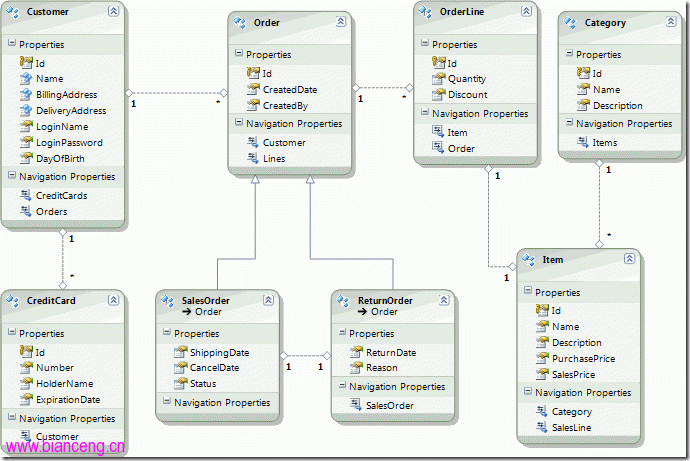Select the property icon beside Reason

pos(356,368)
